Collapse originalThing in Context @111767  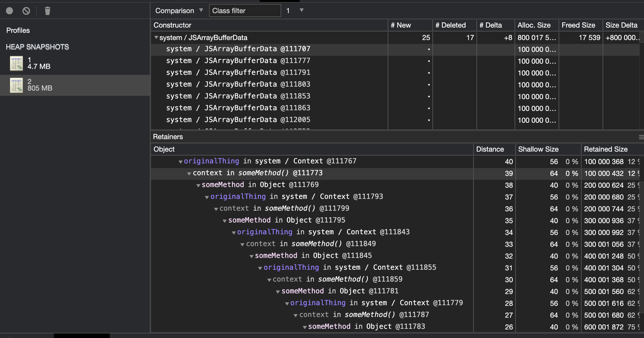180,162
